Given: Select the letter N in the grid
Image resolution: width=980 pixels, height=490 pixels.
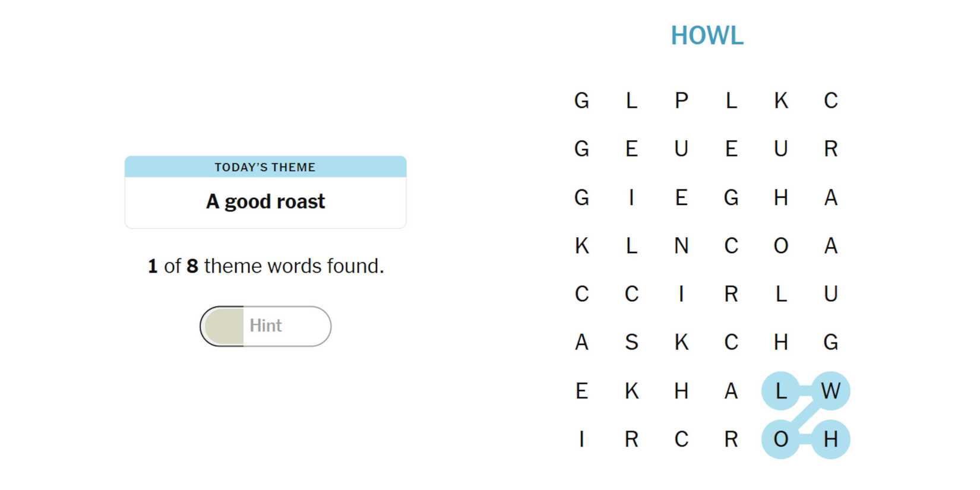Looking at the screenshot, I should click(681, 245).
